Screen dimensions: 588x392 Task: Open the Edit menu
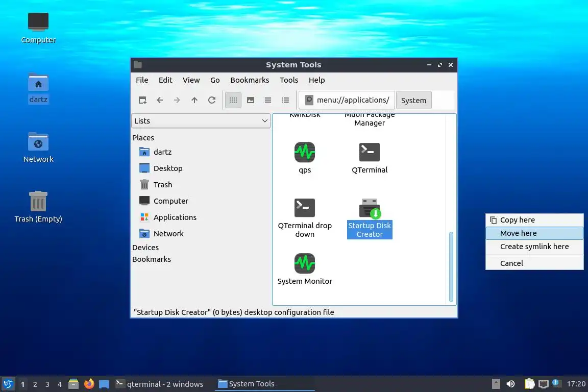165,80
